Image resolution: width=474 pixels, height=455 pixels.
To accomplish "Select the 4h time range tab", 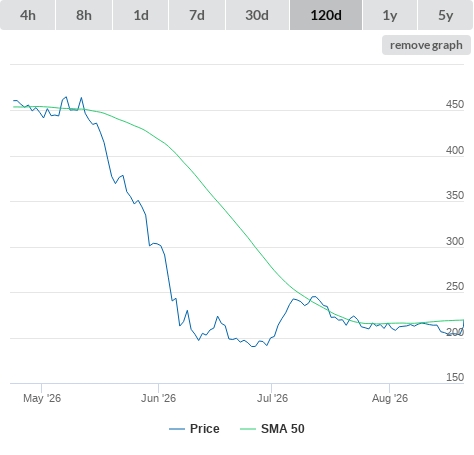I will 28,15.
